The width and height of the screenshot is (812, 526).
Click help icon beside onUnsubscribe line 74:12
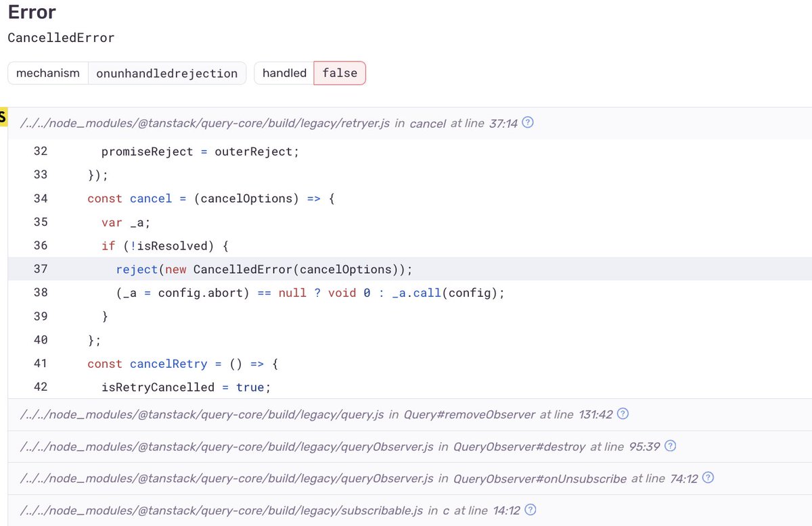pyautogui.click(x=708, y=478)
